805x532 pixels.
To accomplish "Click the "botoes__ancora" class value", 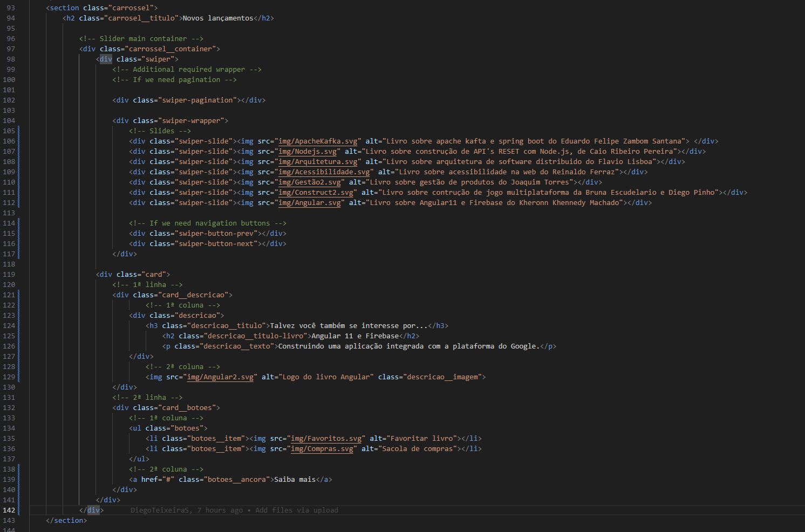I will click(x=237, y=480).
